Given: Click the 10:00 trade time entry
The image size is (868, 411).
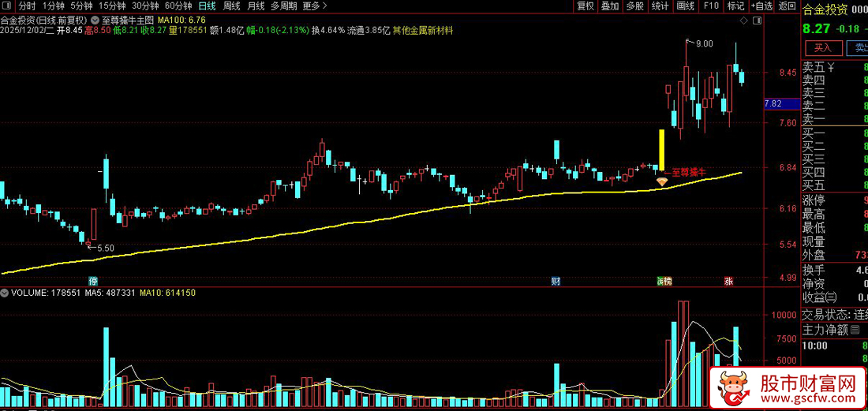Looking at the screenshot, I should [x=814, y=346].
